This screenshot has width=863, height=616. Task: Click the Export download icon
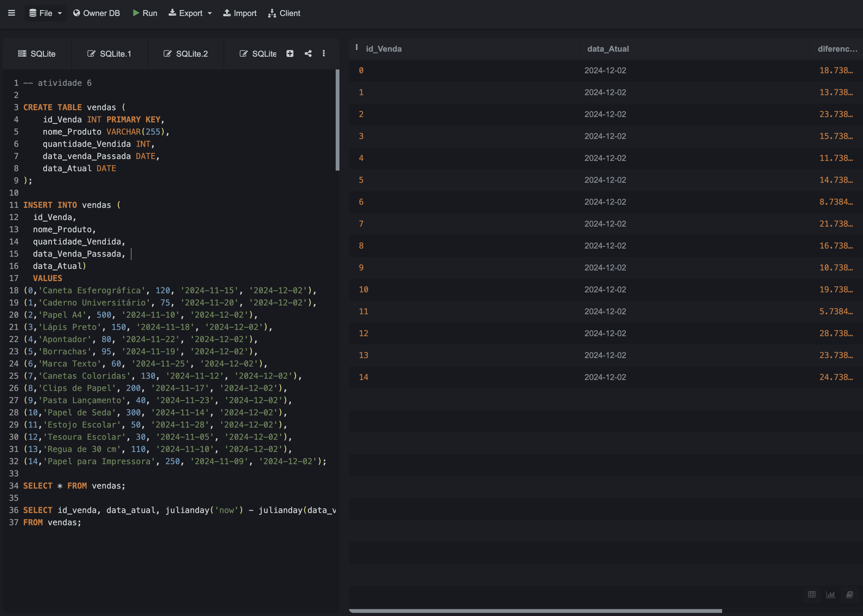pos(172,13)
